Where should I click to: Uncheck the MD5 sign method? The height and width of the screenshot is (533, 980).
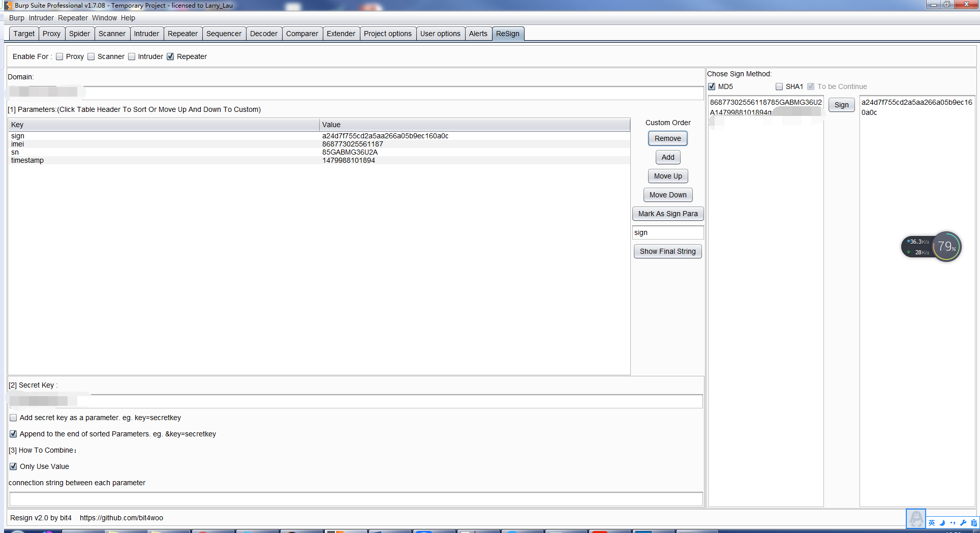coord(712,86)
